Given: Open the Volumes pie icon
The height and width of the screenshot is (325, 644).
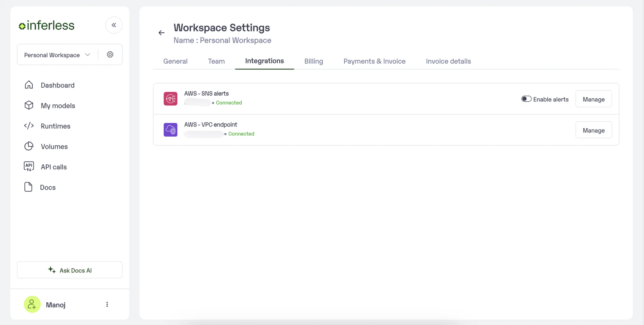Looking at the screenshot, I should coord(29,146).
